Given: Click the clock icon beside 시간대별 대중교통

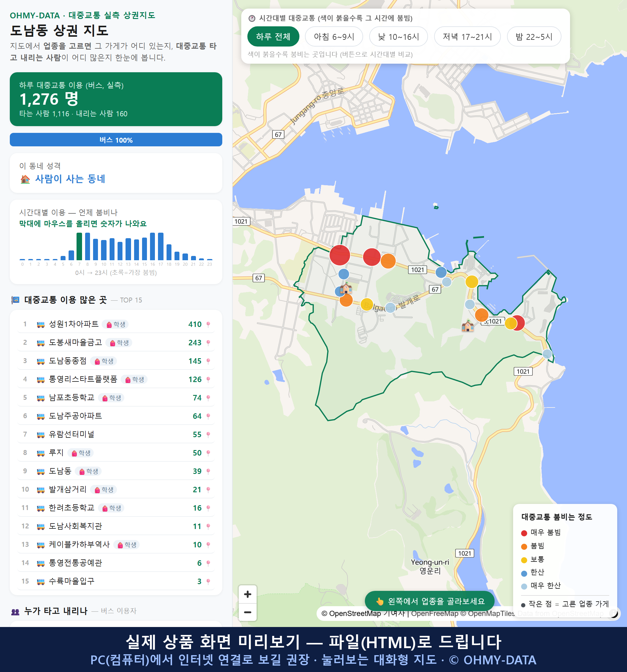Looking at the screenshot, I should pyautogui.click(x=252, y=18).
